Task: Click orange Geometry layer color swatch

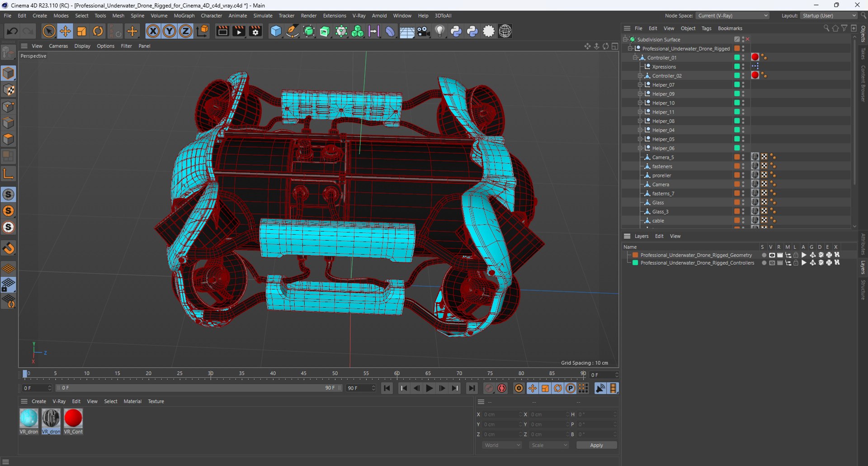Action: 635,255
